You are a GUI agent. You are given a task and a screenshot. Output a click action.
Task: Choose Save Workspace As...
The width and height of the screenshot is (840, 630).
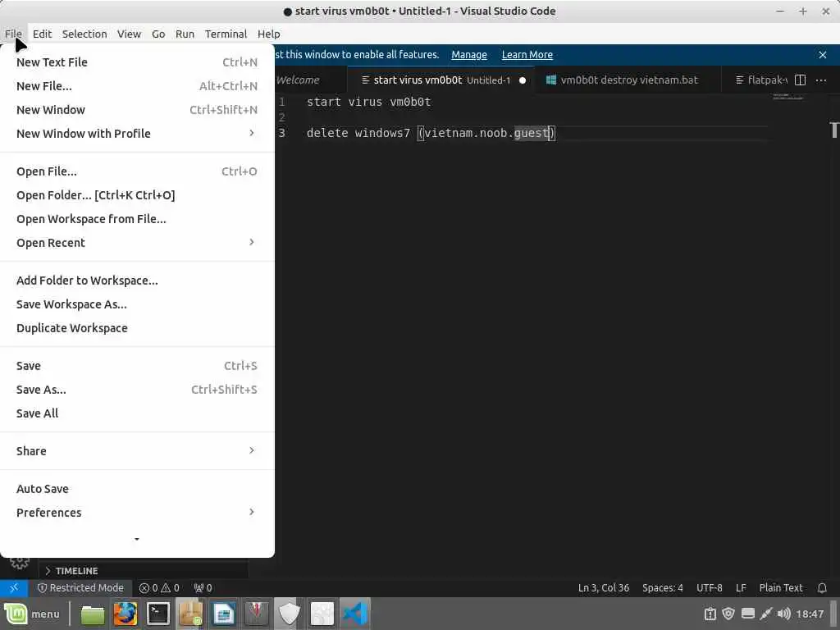click(x=137, y=304)
